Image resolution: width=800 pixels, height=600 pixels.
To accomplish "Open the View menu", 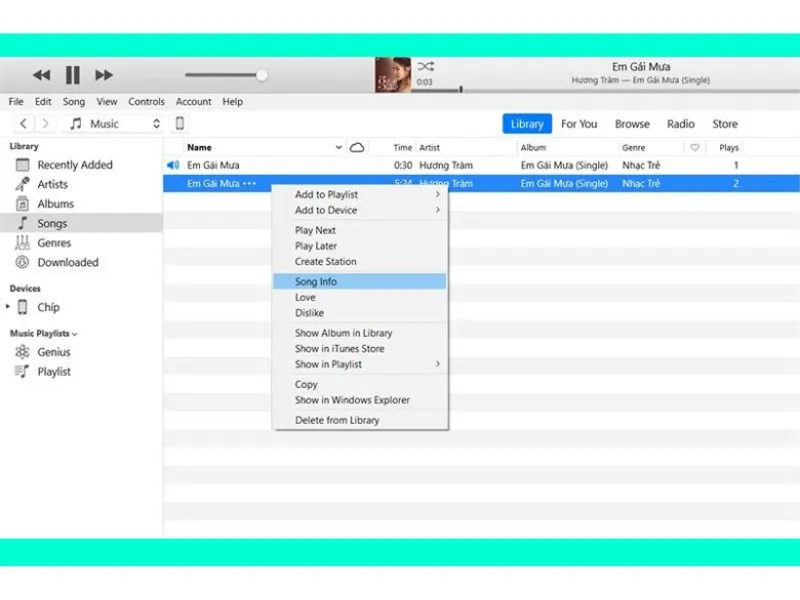I will [107, 102].
